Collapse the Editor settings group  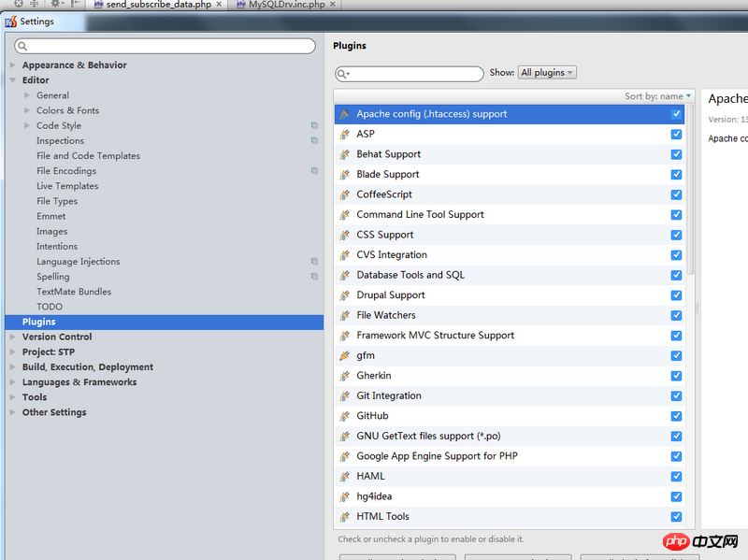tap(13, 80)
